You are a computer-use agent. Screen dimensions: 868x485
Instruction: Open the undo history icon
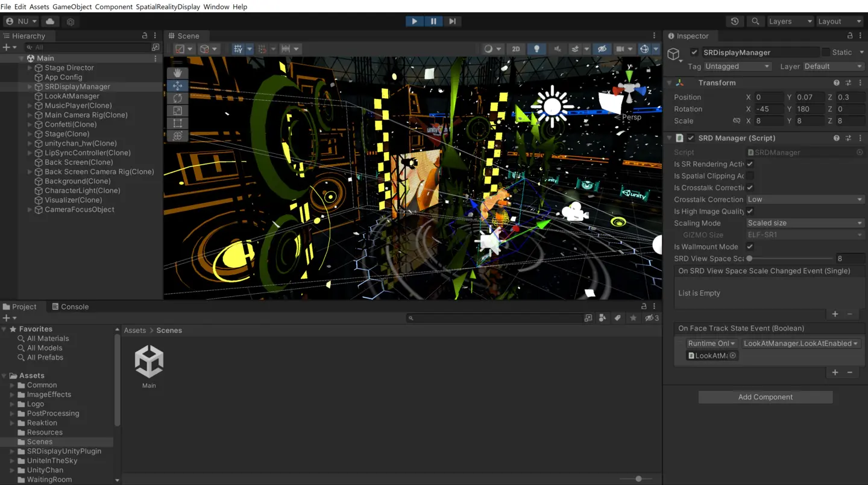[x=734, y=21]
